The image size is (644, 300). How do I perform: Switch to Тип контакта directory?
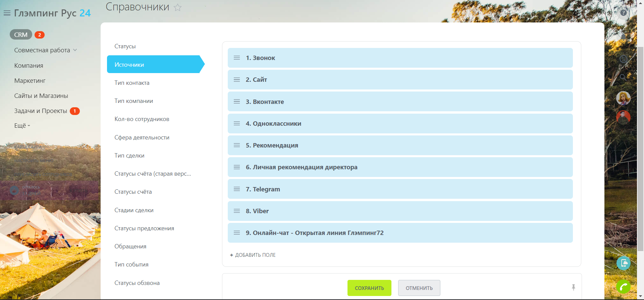point(132,83)
